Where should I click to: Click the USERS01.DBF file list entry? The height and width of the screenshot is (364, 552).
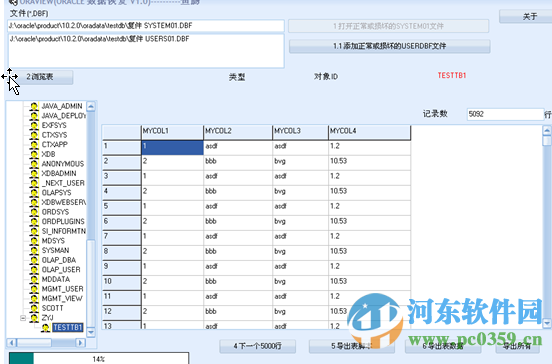[99, 39]
